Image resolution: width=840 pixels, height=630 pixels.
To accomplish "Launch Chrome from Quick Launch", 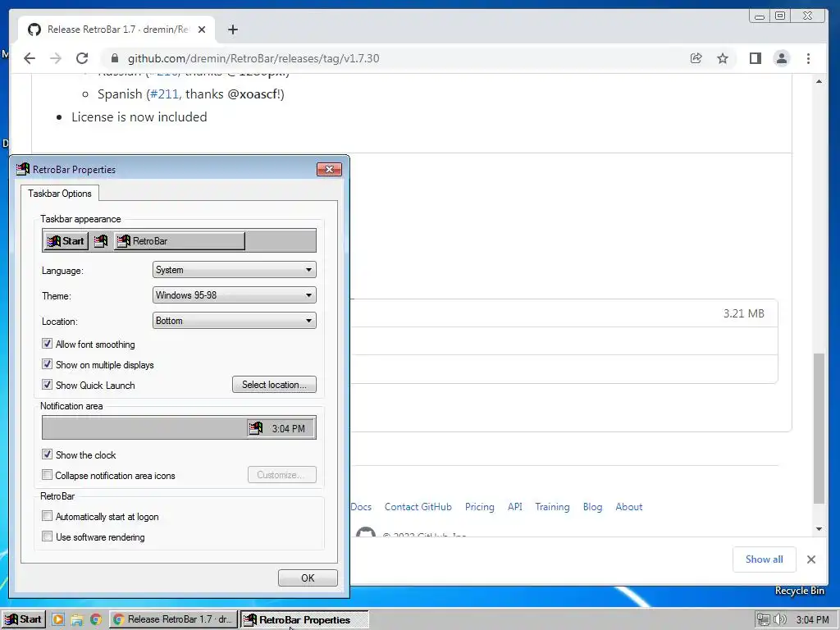I will click(96, 620).
